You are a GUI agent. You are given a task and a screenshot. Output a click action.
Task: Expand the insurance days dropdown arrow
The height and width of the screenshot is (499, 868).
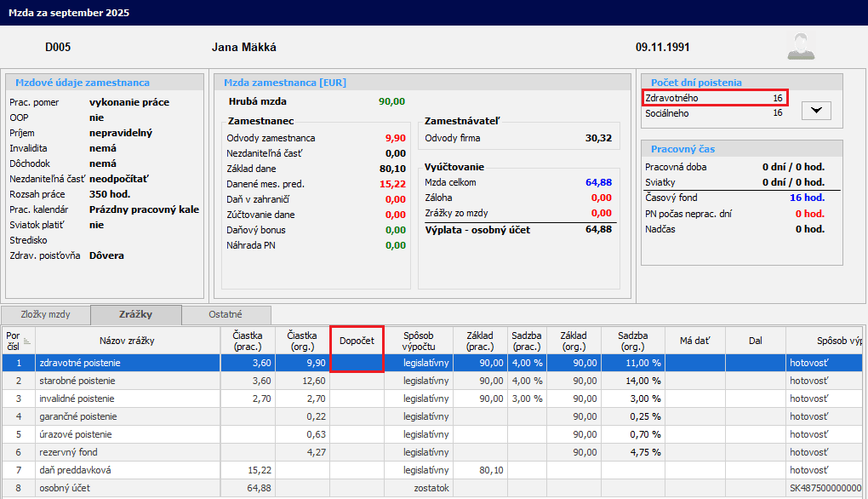pos(816,111)
